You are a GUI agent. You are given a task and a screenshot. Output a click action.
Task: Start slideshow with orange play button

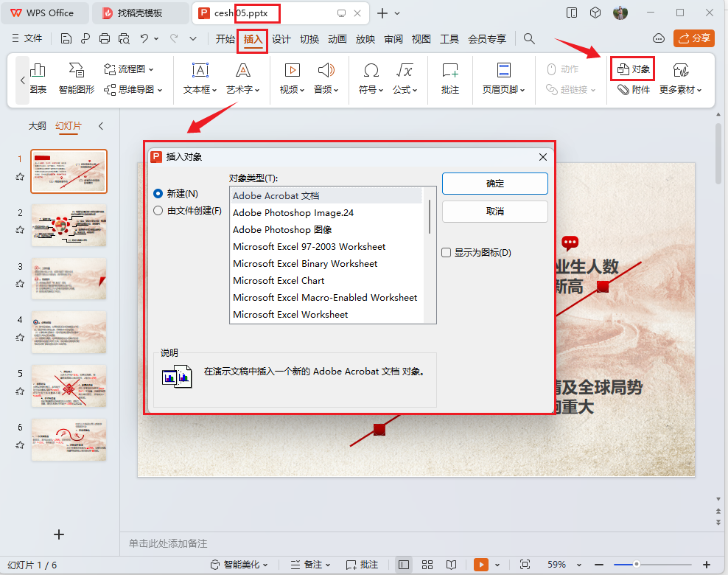coord(481,565)
